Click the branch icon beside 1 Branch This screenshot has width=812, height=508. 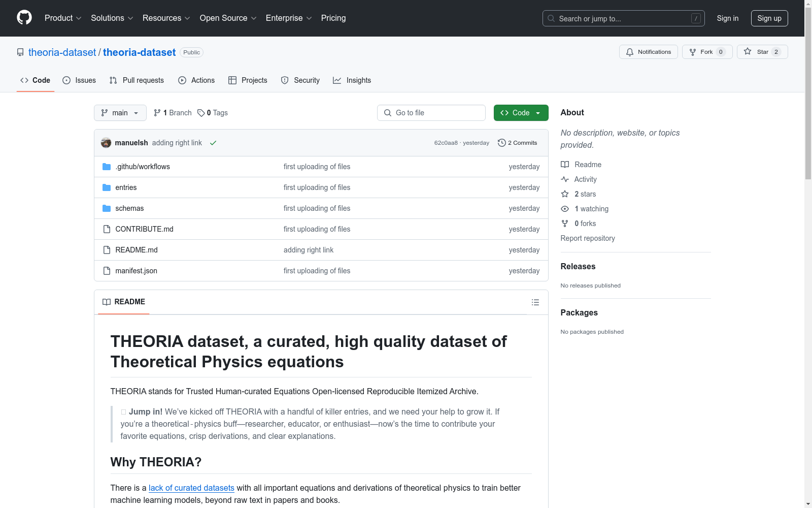pyautogui.click(x=157, y=113)
